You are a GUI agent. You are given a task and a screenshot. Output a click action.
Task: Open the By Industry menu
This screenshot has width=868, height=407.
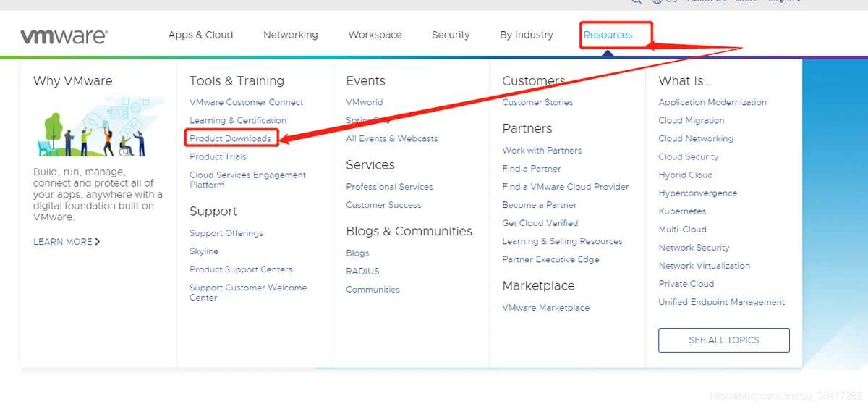coord(527,35)
